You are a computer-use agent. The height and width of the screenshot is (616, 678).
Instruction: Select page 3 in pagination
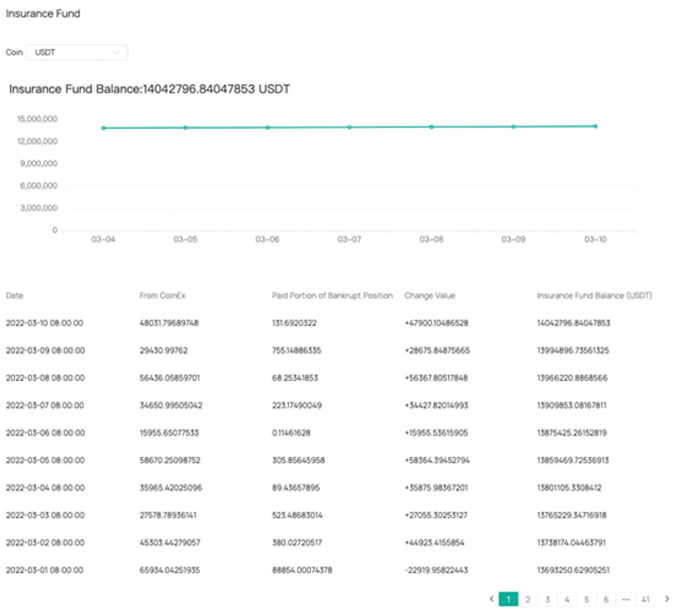pos(547,599)
